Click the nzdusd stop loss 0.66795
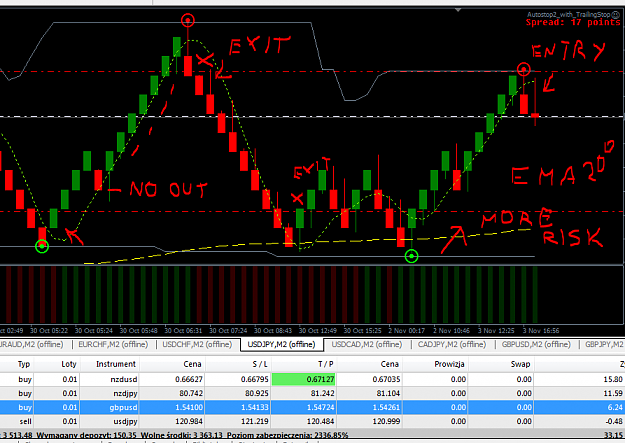This screenshot has width=625, height=443. 254,379
